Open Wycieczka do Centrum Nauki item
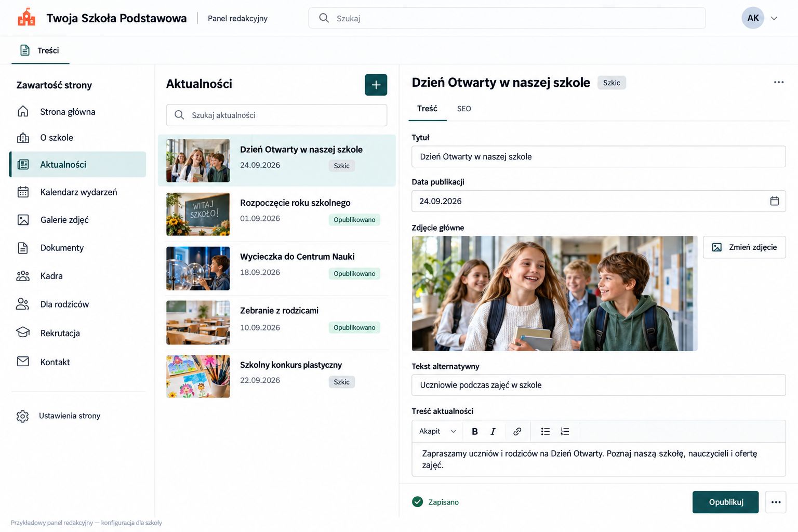The image size is (798, 532). [x=277, y=268]
